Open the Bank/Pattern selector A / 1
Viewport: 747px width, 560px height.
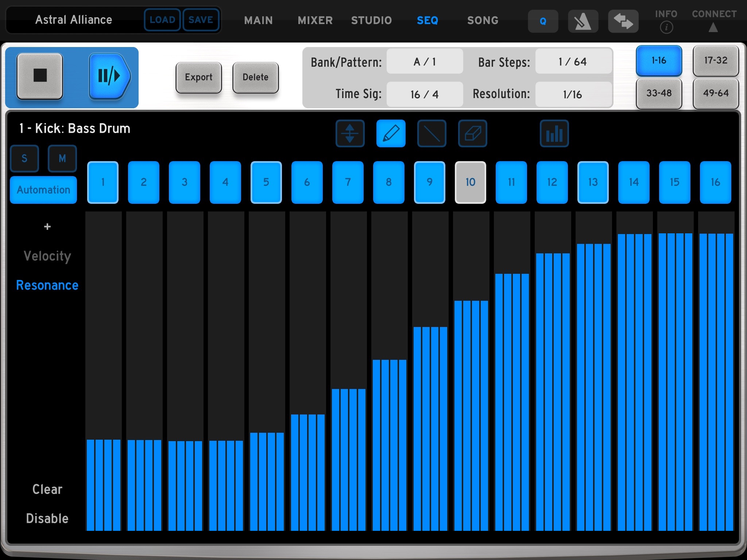click(425, 62)
